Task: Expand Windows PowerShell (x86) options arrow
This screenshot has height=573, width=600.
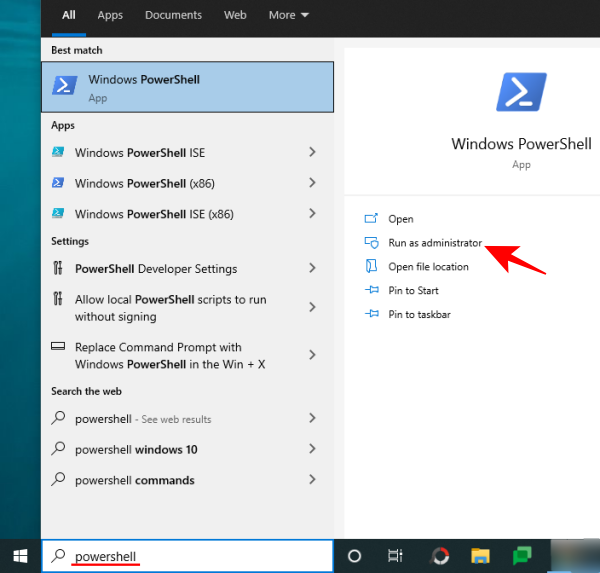Action: click(x=313, y=183)
